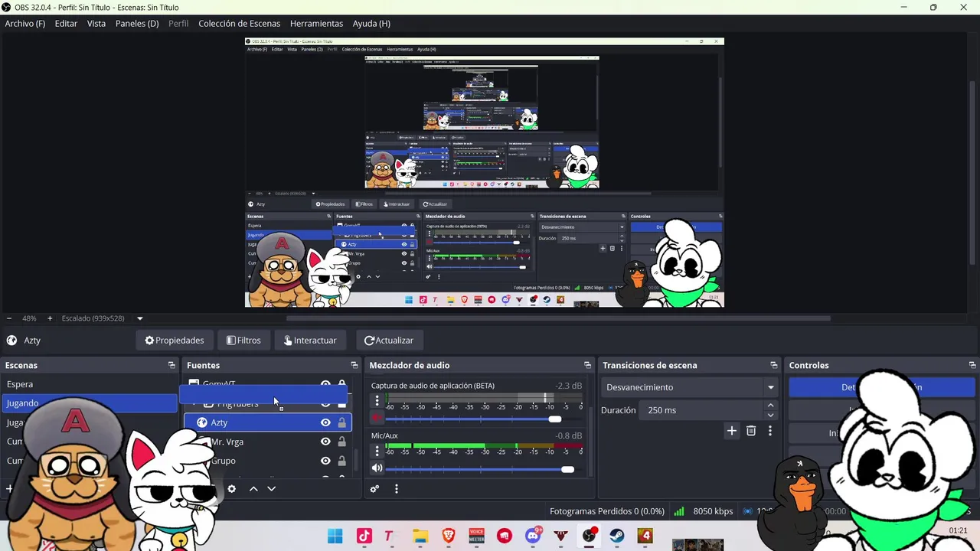Open three-dot menu for Captura de audio de aplicación
The image size is (980, 551).
[377, 401]
